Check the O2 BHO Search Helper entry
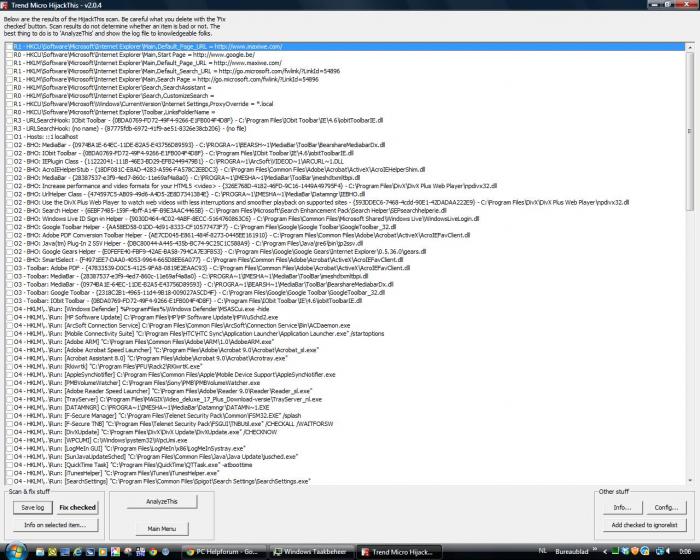This screenshot has height=560, width=700. tap(9, 210)
